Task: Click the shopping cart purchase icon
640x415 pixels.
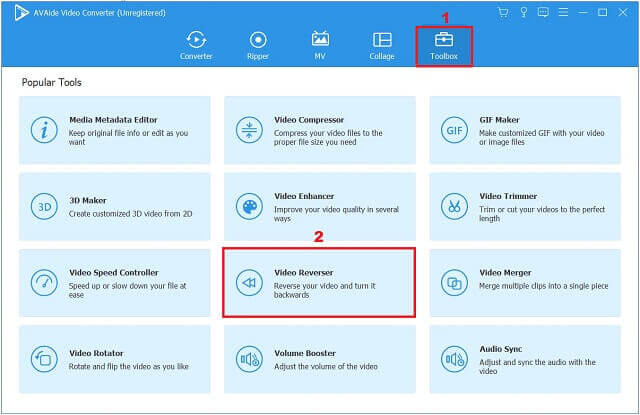Action: [503, 12]
